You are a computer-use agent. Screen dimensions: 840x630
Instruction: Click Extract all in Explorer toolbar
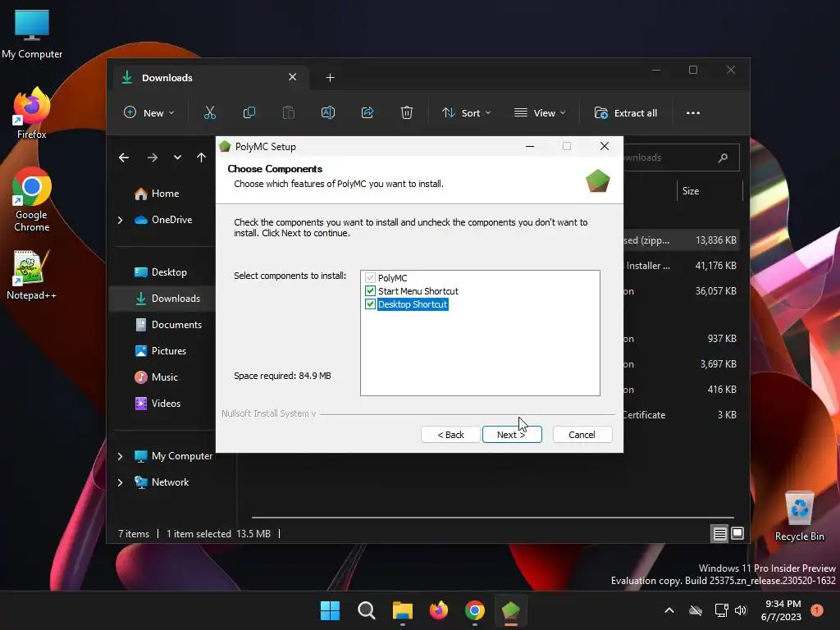coord(626,113)
